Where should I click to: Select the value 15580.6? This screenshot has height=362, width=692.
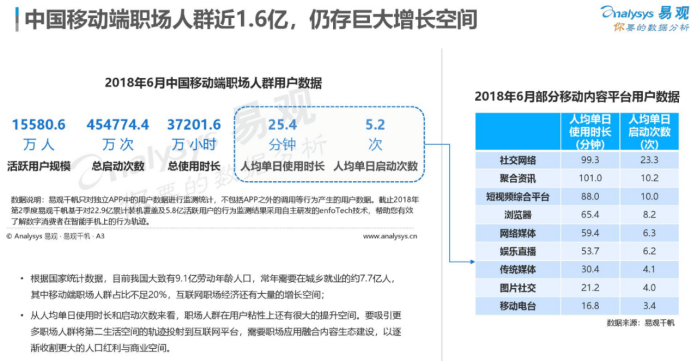[x=39, y=125]
